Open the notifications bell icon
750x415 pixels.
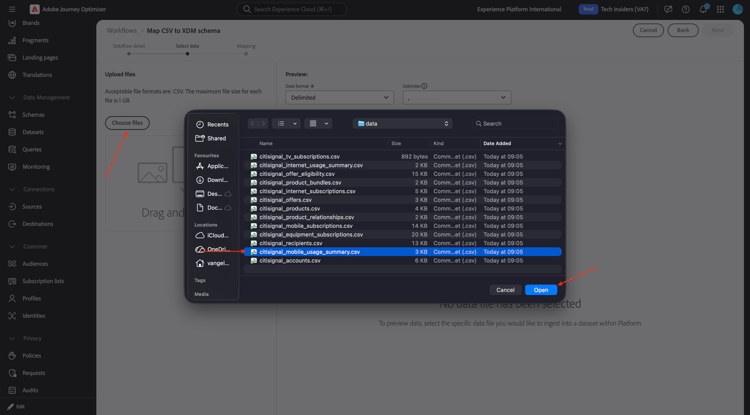(x=703, y=9)
